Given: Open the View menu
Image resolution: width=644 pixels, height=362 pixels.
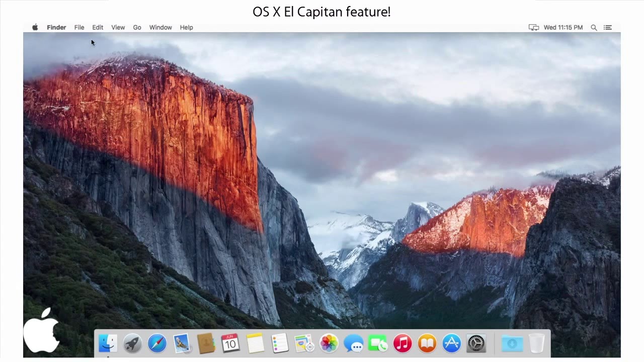Looking at the screenshot, I should coord(118,28).
